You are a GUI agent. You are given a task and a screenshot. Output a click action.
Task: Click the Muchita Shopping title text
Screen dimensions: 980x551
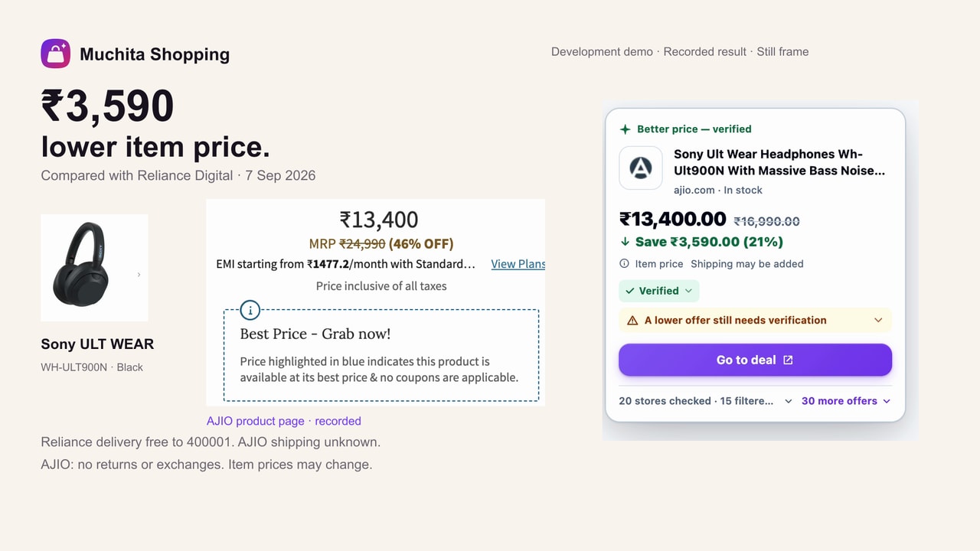tap(155, 54)
